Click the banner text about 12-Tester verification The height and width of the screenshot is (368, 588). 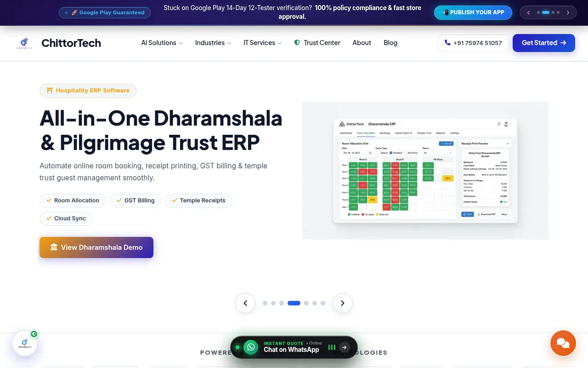point(292,12)
